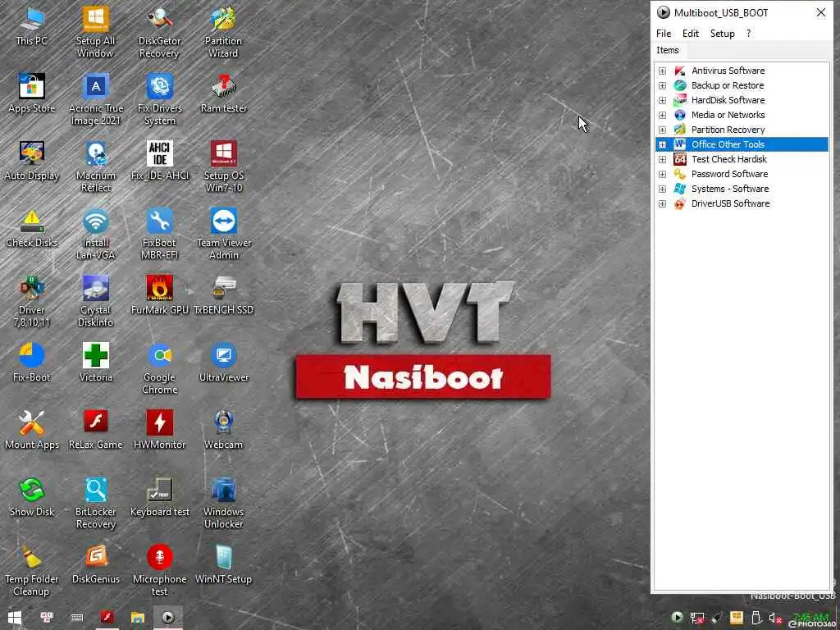Click the muted volume tray icon
Screen dimensions: 840x630
pos(774,618)
